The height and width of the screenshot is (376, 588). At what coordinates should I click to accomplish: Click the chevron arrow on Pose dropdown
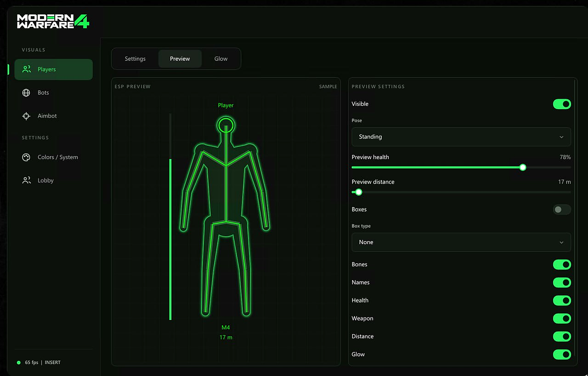pos(561,137)
